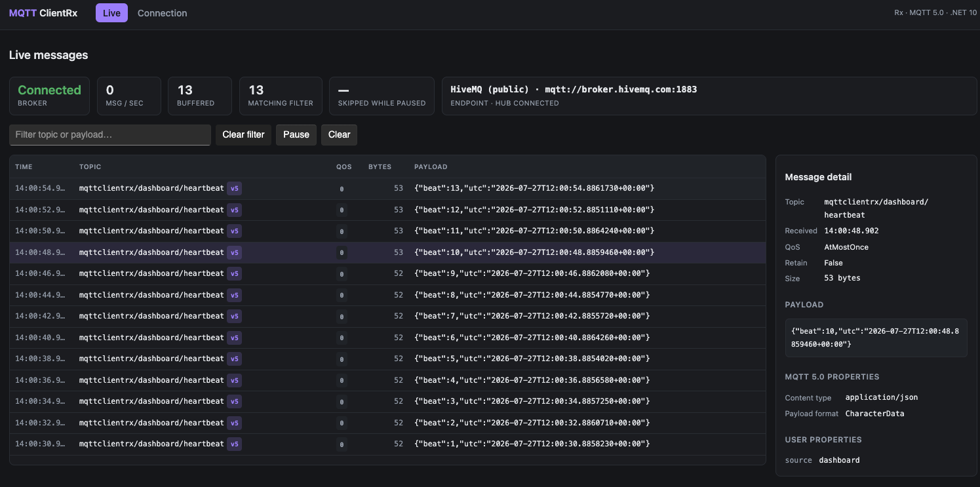Click the Rx · MQTT 5.0 · .NET 10 label

click(x=935, y=12)
